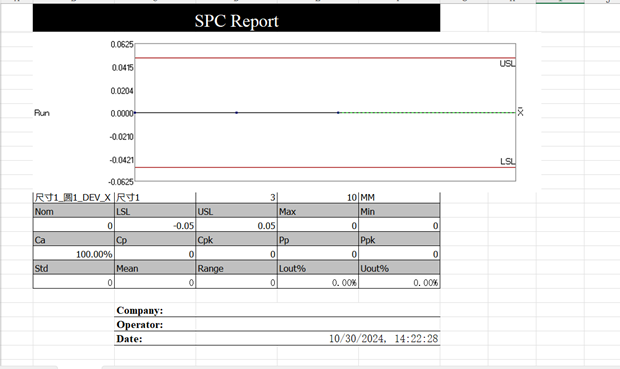Select the LSL value cell -0.05
This screenshot has height=369, width=620.
155,225
